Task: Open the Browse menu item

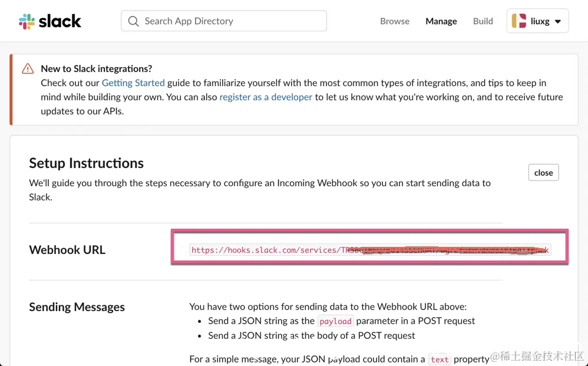Action: [x=395, y=21]
